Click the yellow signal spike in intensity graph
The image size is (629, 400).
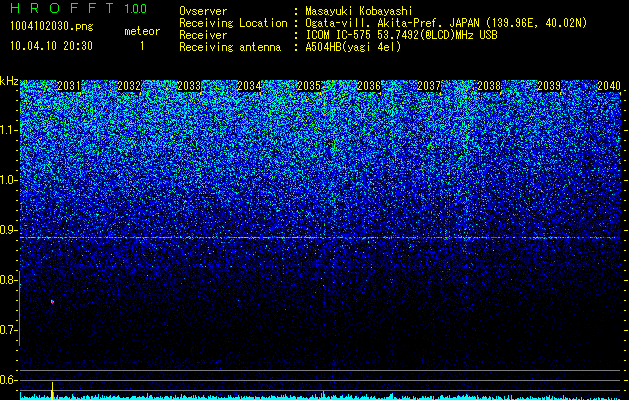52,391
